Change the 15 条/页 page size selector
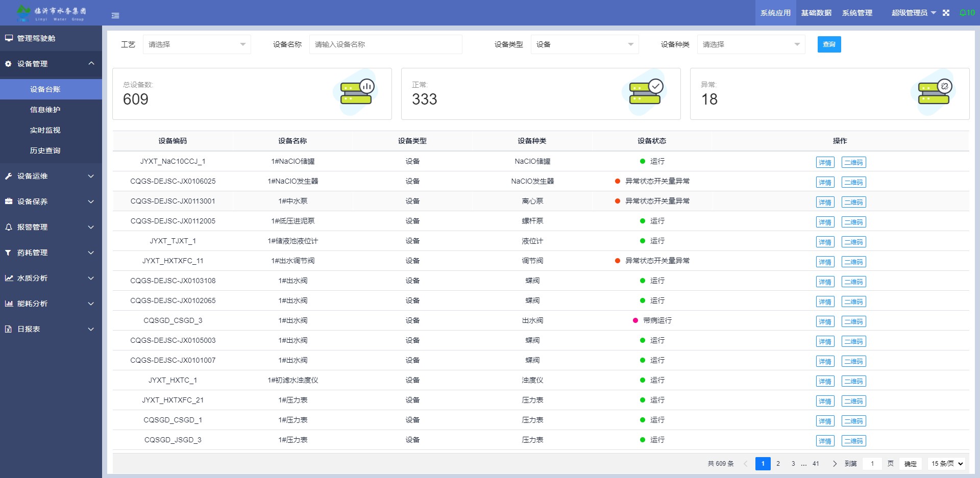The height and width of the screenshot is (478, 980). click(x=947, y=464)
